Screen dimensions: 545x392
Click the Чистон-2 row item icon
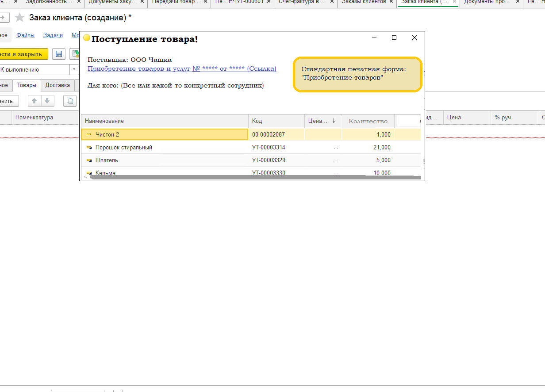click(89, 135)
